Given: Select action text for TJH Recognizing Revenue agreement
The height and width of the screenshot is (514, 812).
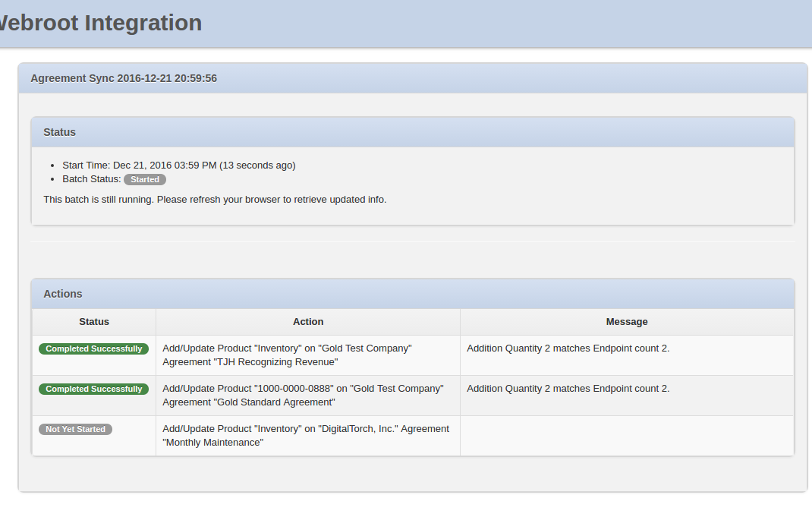Looking at the screenshot, I should pos(287,355).
